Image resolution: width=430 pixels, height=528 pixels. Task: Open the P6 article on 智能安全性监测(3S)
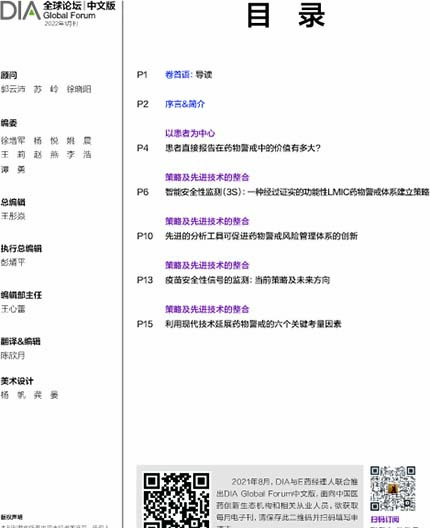tap(297, 192)
